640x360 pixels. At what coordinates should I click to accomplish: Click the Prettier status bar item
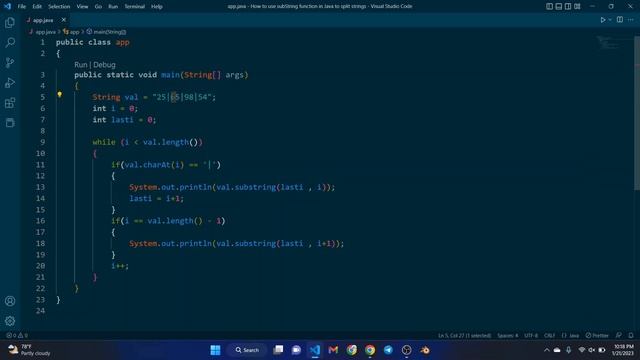[597, 336]
